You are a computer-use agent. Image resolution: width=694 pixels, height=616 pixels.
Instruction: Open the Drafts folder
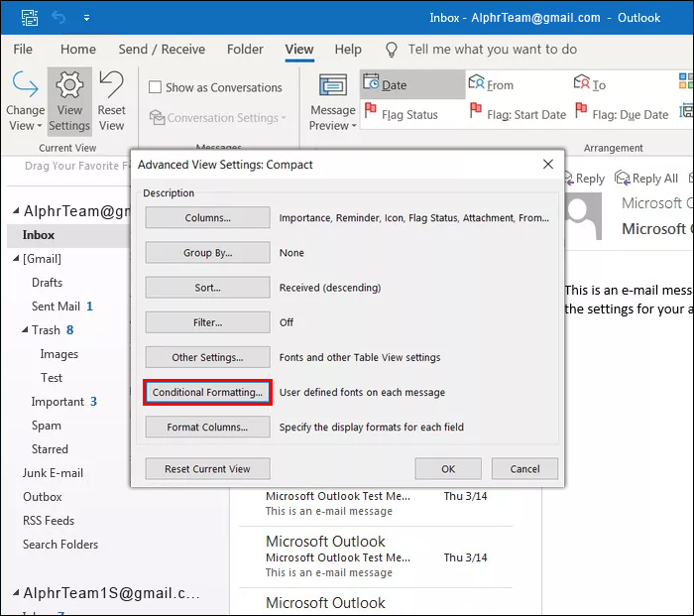tap(47, 282)
